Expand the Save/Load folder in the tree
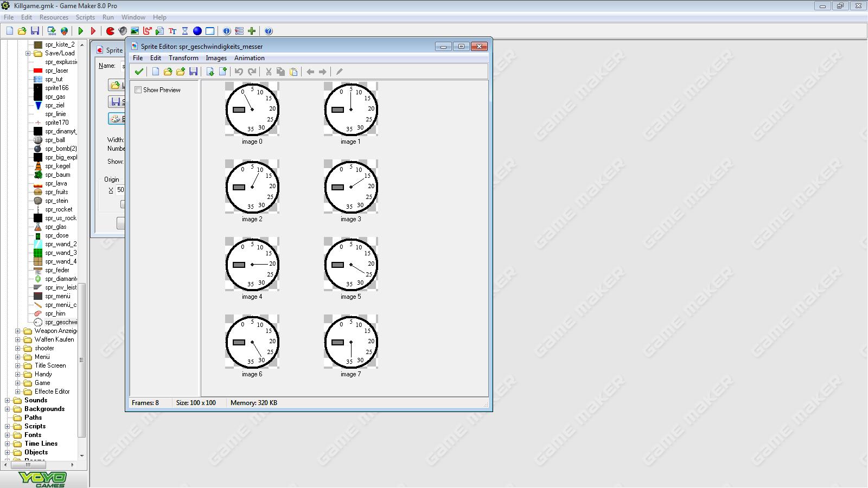This screenshot has width=868, height=488. pos(28,53)
